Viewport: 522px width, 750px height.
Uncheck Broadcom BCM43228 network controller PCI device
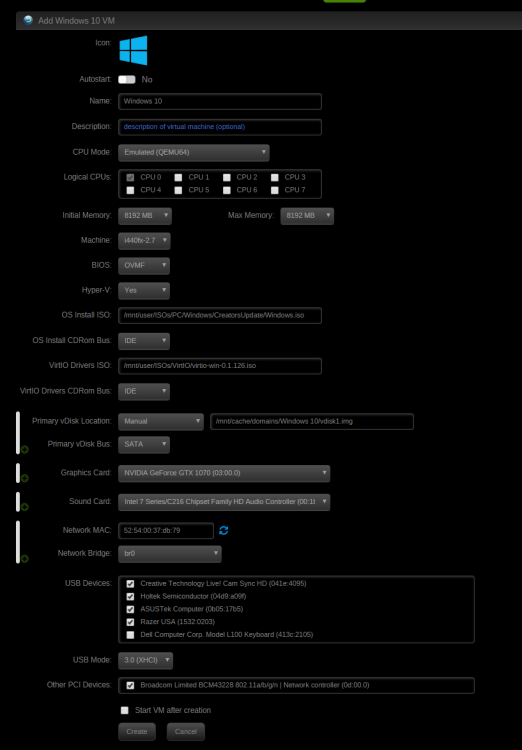[x=130, y=685]
